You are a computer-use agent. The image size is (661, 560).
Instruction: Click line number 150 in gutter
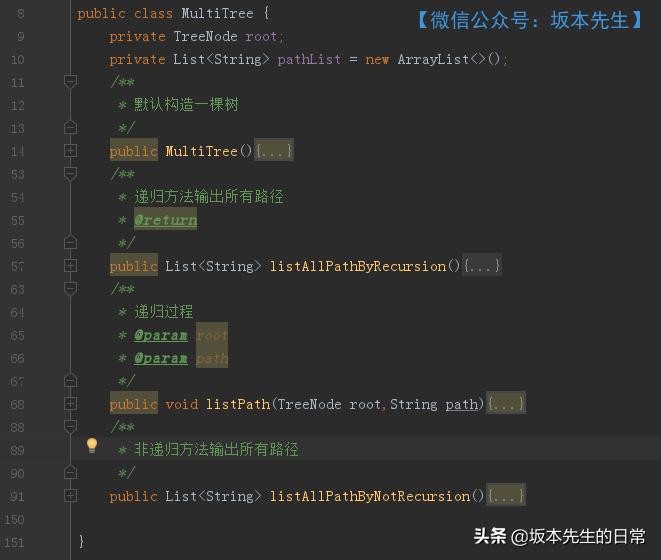pyautogui.click(x=14, y=519)
